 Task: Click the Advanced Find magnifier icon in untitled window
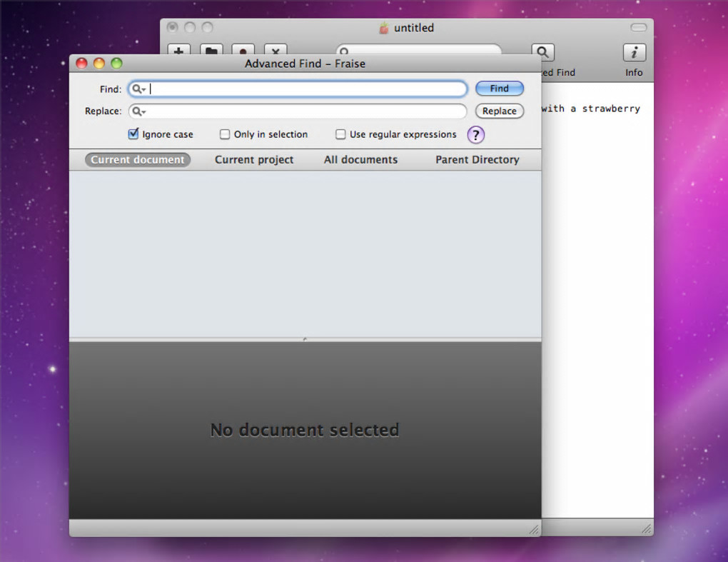(x=542, y=52)
